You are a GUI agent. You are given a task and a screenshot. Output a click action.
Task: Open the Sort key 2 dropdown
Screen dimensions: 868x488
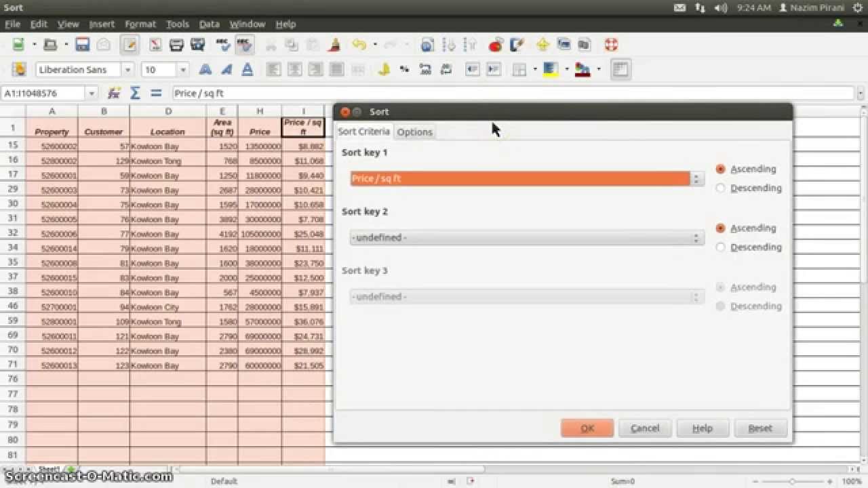tap(527, 238)
